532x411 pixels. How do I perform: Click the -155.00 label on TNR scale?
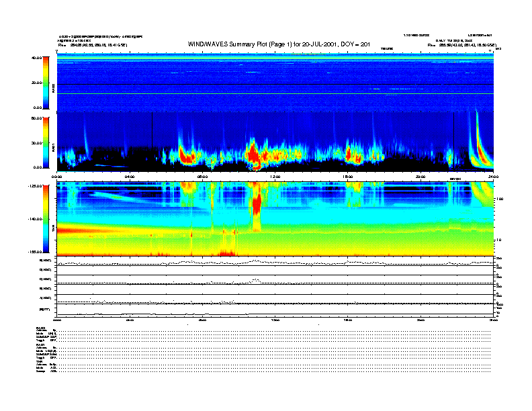[x=35, y=252]
